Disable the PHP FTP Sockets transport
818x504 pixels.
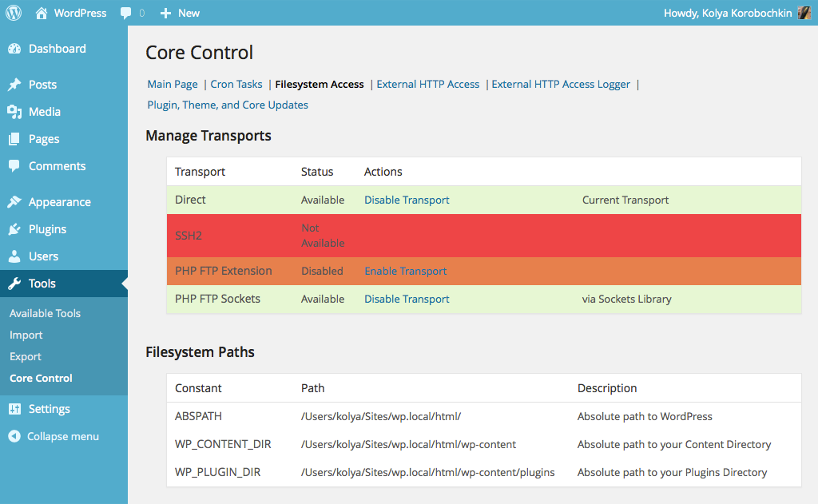pos(407,299)
